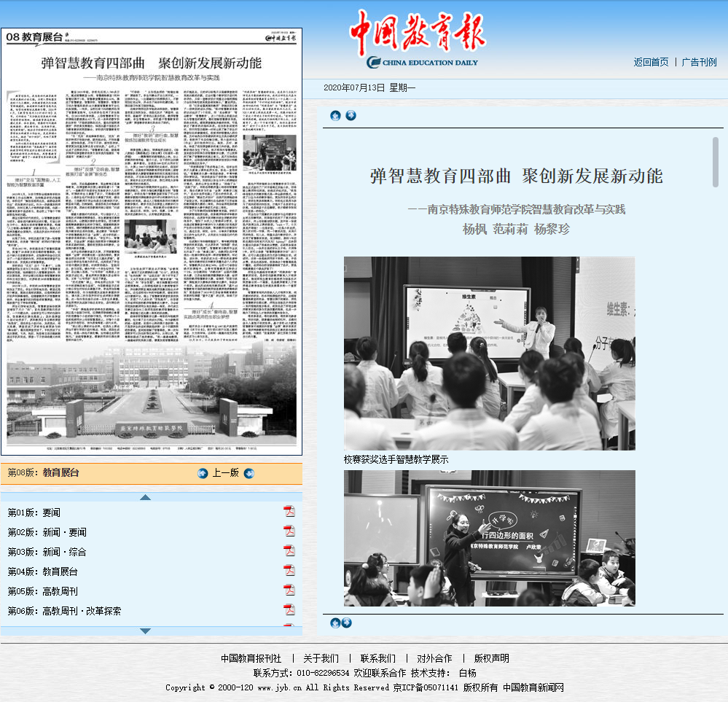Viewport: 728px width, 702px height.
Task: Click the newspaper page 08 thumbnail
Action: point(152,241)
